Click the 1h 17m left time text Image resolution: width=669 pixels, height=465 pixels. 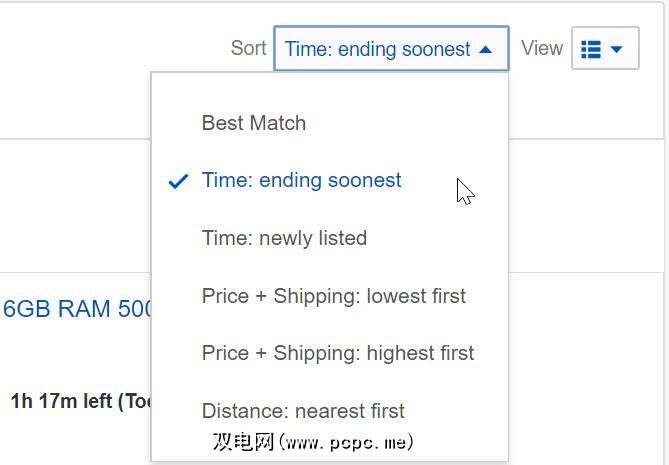[x=59, y=402]
